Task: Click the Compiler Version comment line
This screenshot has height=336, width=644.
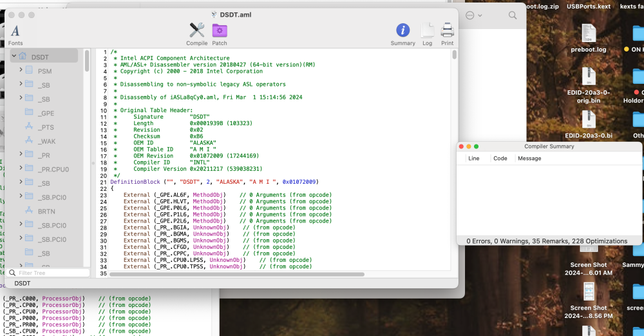Action: (187, 169)
